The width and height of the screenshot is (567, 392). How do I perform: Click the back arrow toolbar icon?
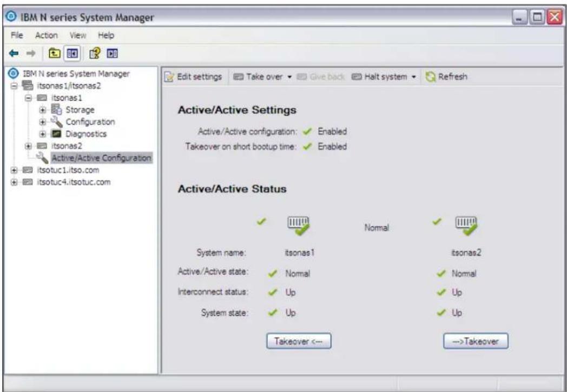(14, 54)
